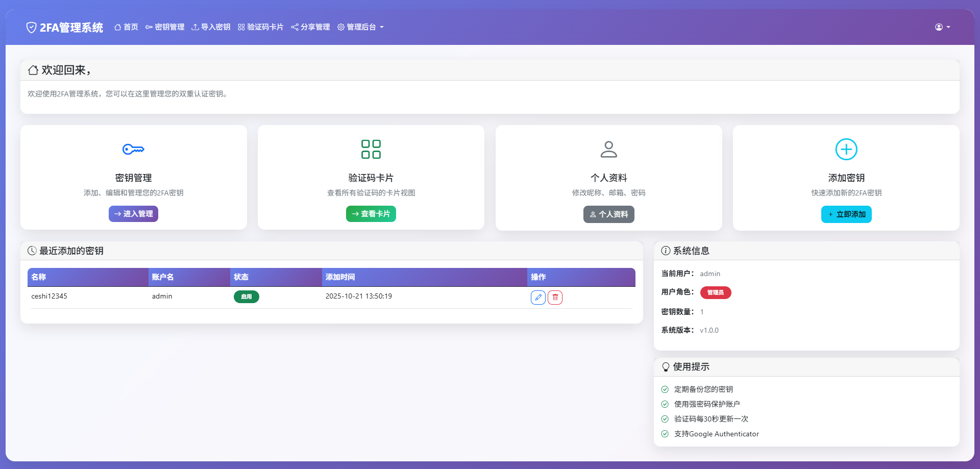Open the edit pencil icon for ceshi12345

point(537,297)
